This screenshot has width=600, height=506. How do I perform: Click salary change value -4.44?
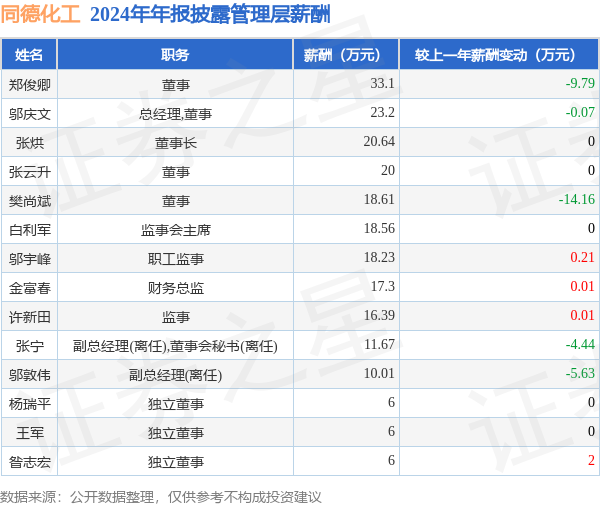tap(580, 344)
